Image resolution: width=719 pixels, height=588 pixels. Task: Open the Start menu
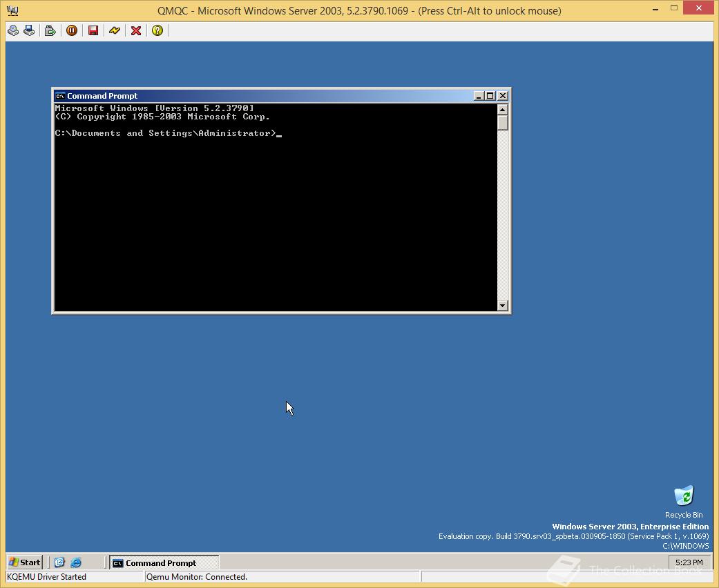pos(25,562)
